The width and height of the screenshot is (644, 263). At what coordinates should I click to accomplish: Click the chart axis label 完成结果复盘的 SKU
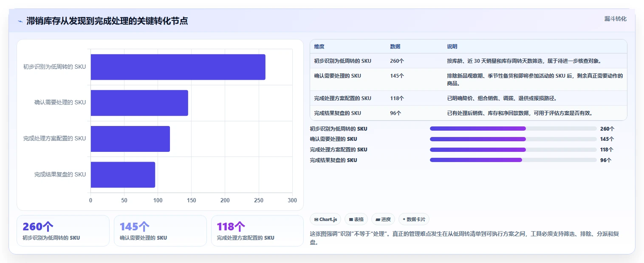click(60, 174)
